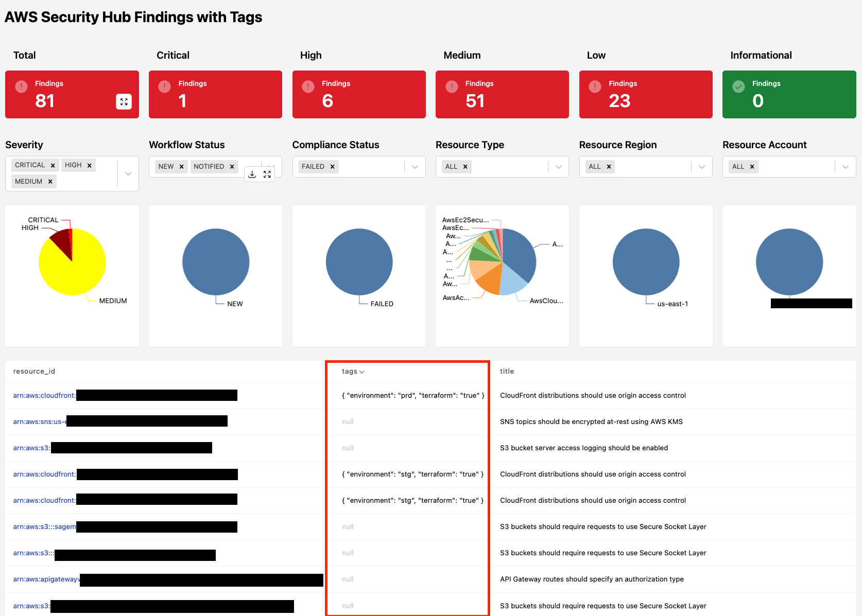Click the alert icon on Total card
Image resolution: width=862 pixels, height=616 pixels.
click(21, 86)
